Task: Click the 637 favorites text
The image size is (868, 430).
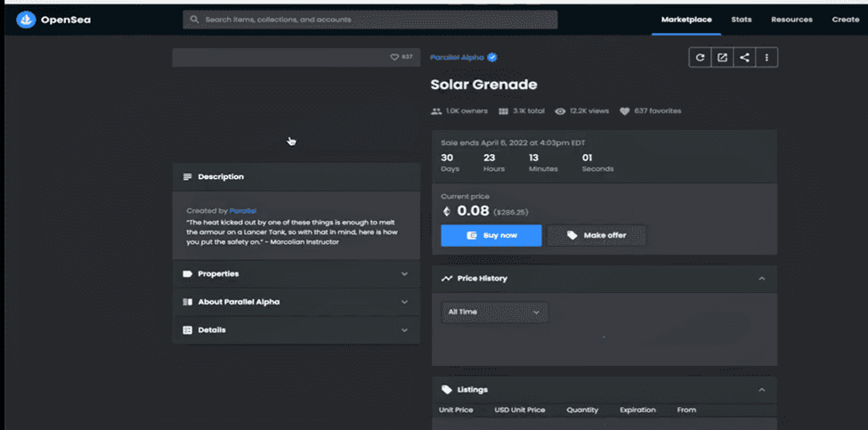Action: click(x=658, y=110)
